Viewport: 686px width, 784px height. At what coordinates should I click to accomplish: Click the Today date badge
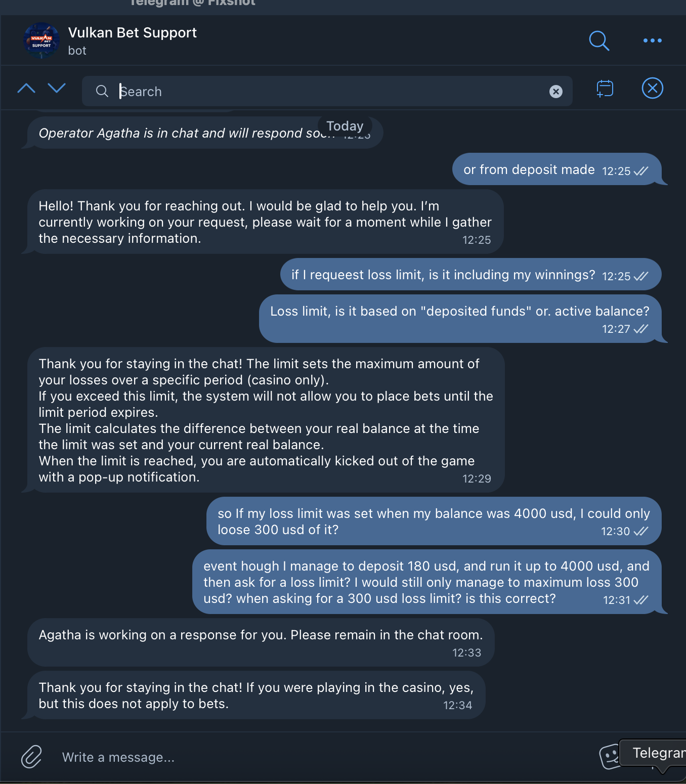coord(345,126)
